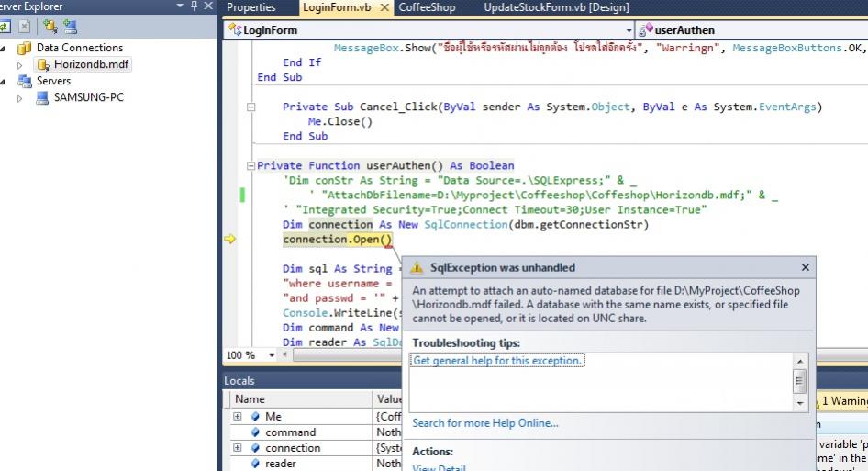The height and width of the screenshot is (471, 868).
Task: Click the Locals panel title bar
Action: click(x=313, y=381)
